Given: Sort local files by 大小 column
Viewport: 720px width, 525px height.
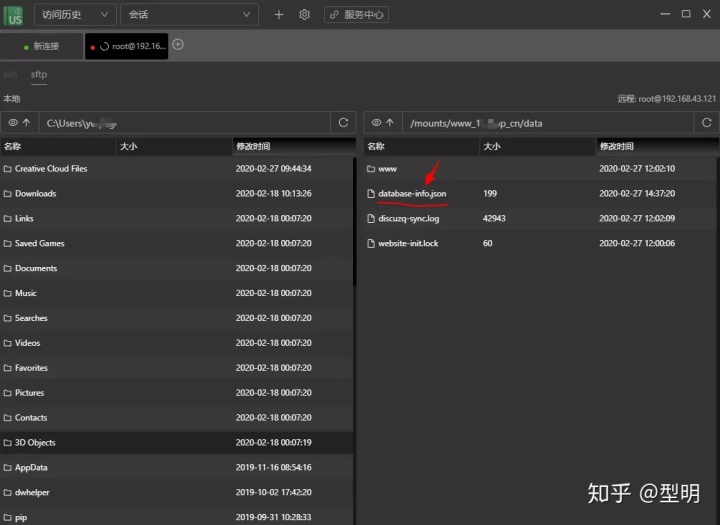Looking at the screenshot, I should [174, 147].
